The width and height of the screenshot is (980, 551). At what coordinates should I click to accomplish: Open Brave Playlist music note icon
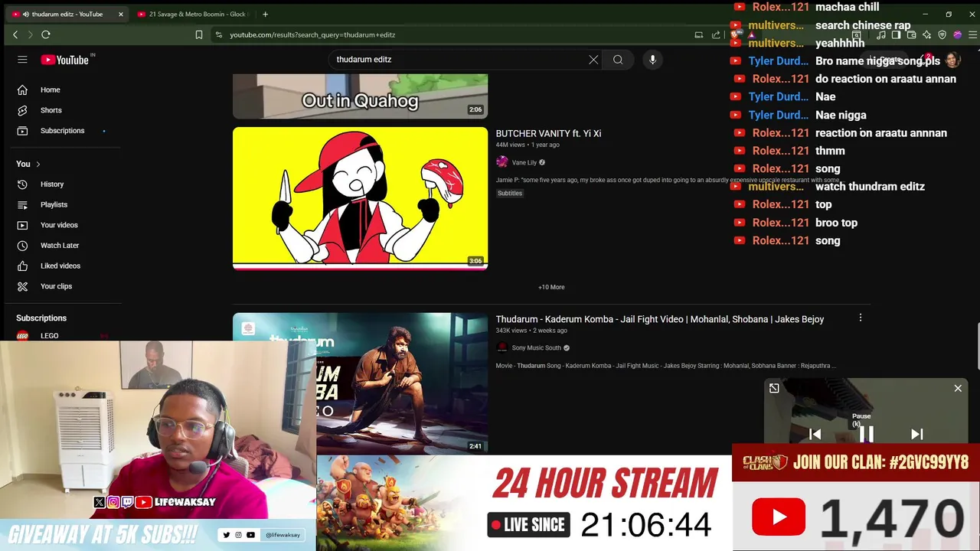point(881,34)
